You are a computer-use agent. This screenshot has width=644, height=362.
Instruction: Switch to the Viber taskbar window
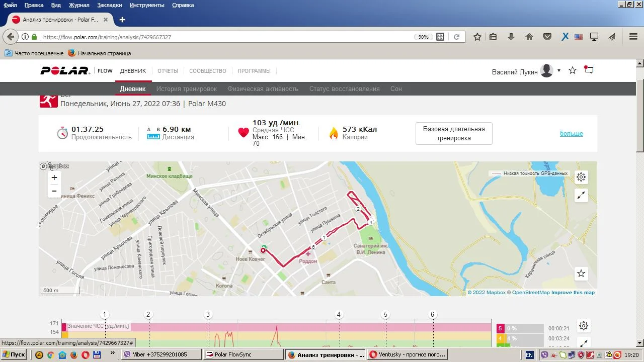pyautogui.click(x=162, y=354)
